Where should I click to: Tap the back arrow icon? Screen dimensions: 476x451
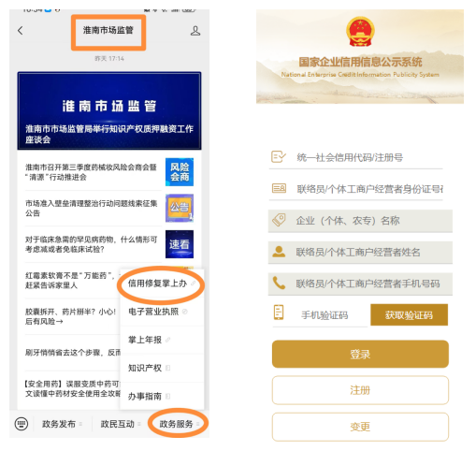[x=21, y=31]
